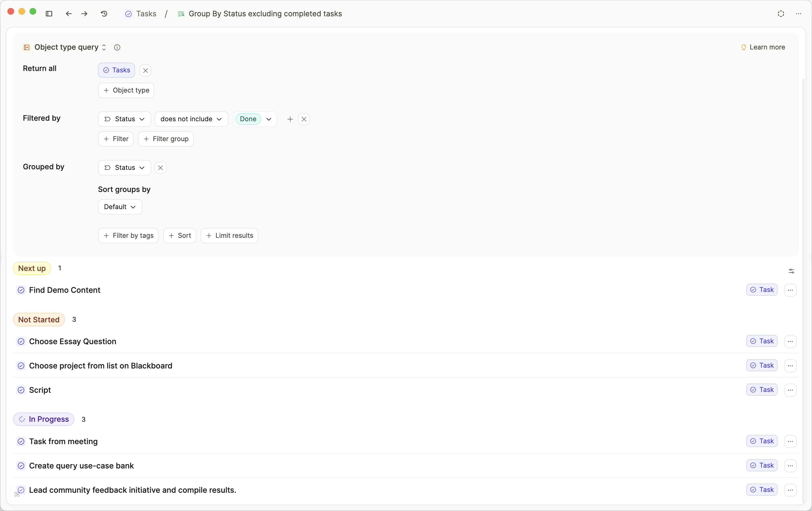Open the history clock icon
Viewport: 812px width, 511px height.
click(104, 14)
